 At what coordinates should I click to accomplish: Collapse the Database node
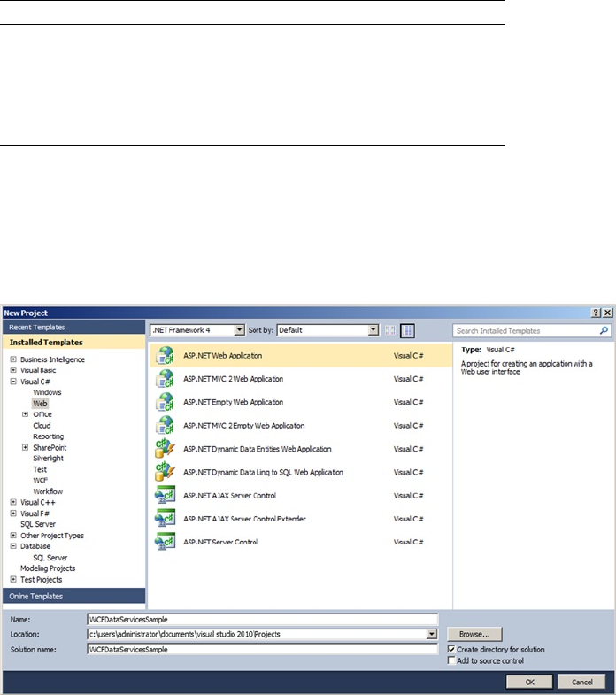click(x=13, y=546)
